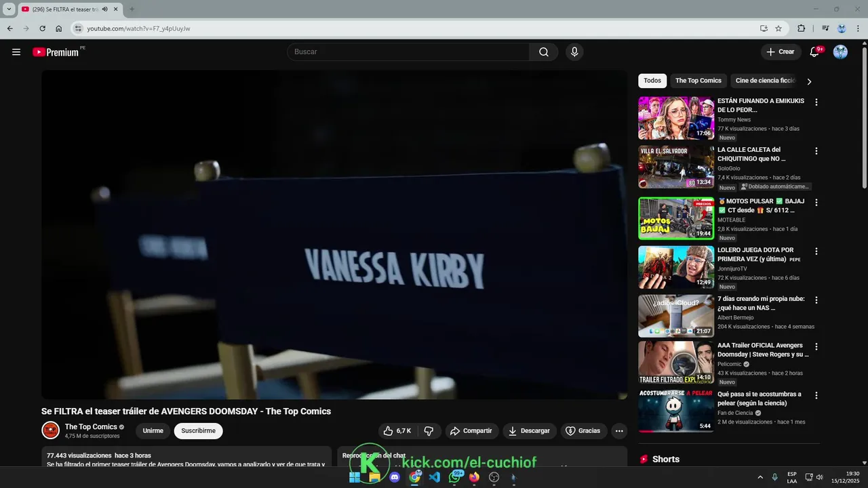Open options for Qué pasa si te acostumbras video

click(816, 395)
